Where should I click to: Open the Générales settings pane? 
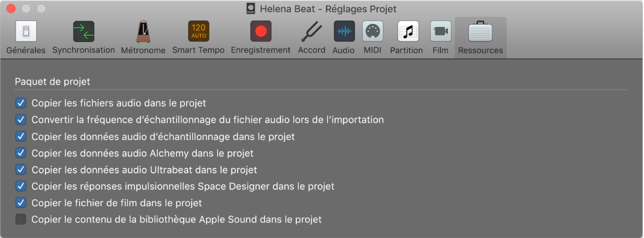click(x=26, y=32)
